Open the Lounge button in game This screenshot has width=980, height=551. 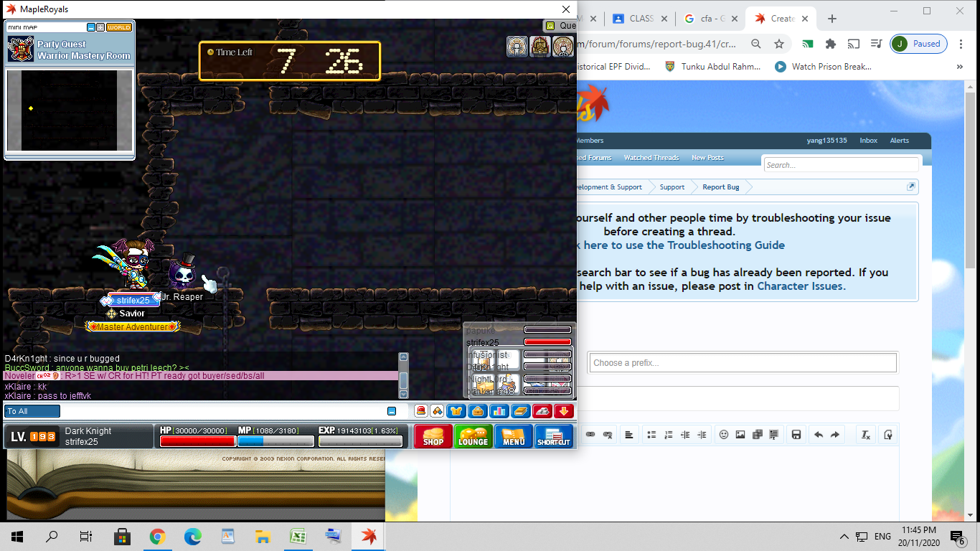(473, 436)
